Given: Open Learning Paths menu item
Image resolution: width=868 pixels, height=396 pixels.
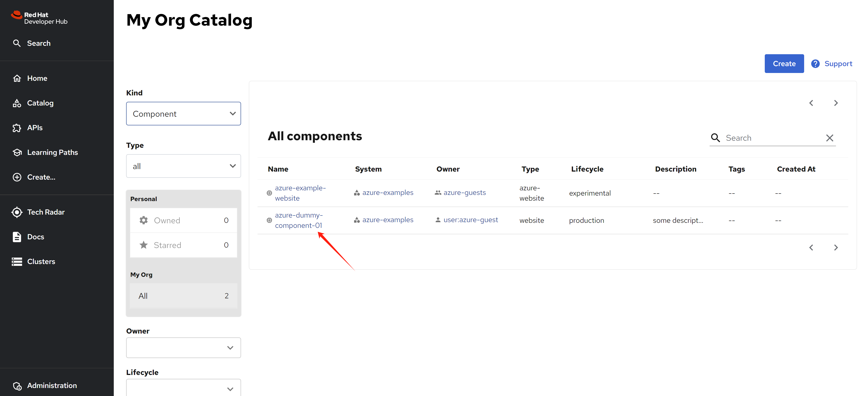Looking at the screenshot, I should coord(52,153).
